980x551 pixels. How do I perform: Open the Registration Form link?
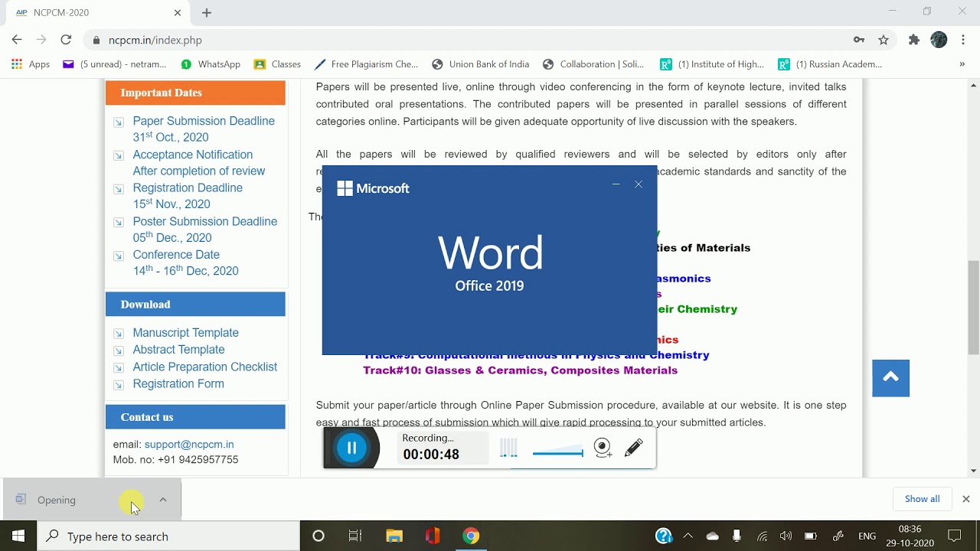tap(178, 383)
